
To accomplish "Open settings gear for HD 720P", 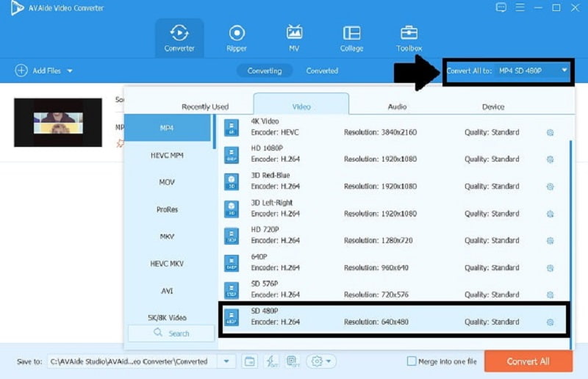I will [x=550, y=241].
